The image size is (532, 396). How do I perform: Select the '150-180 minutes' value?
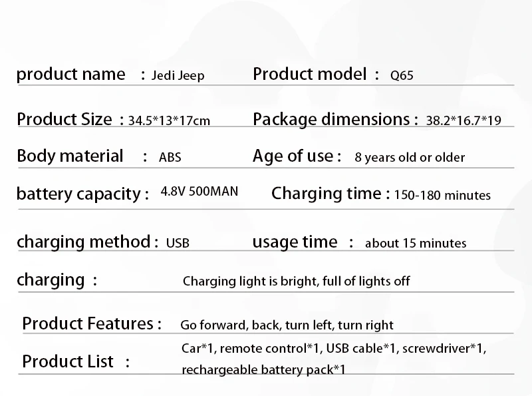click(442, 195)
